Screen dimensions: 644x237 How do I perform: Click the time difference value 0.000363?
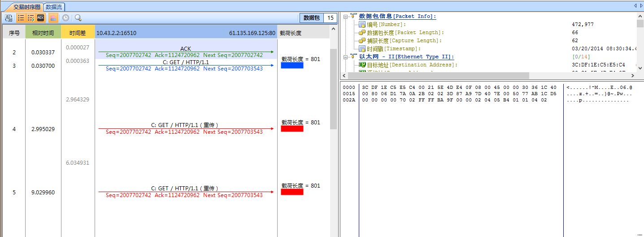78,61
